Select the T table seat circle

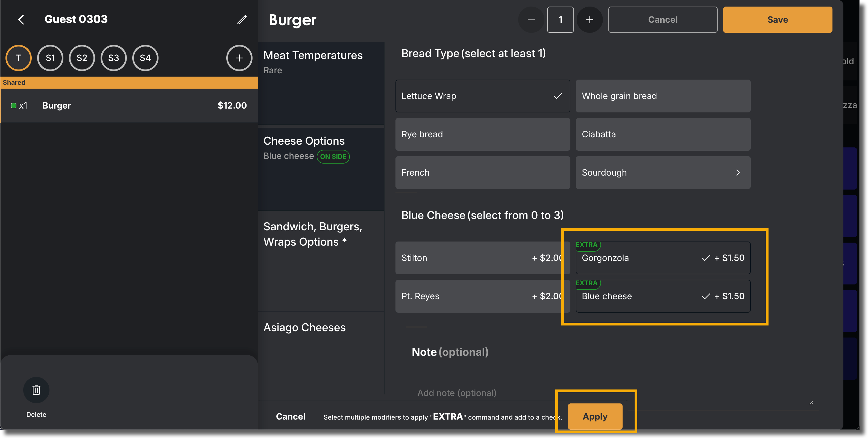click(19, 58)
